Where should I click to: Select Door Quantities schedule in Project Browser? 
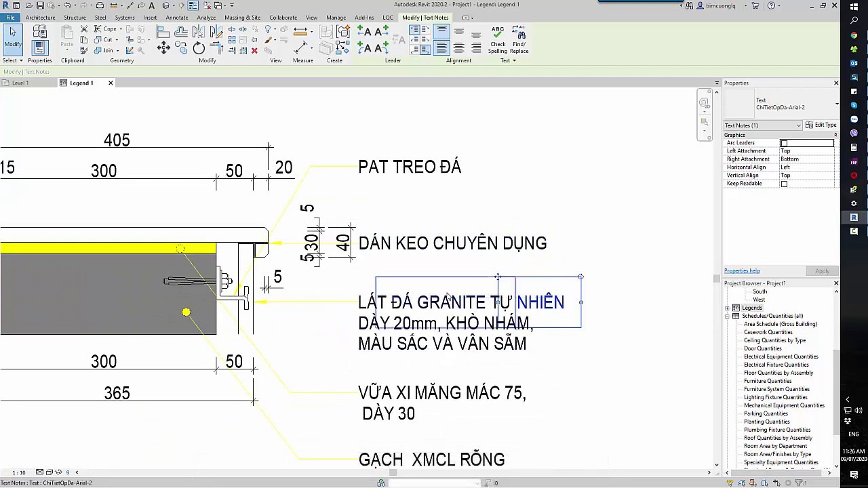point(762,348)
